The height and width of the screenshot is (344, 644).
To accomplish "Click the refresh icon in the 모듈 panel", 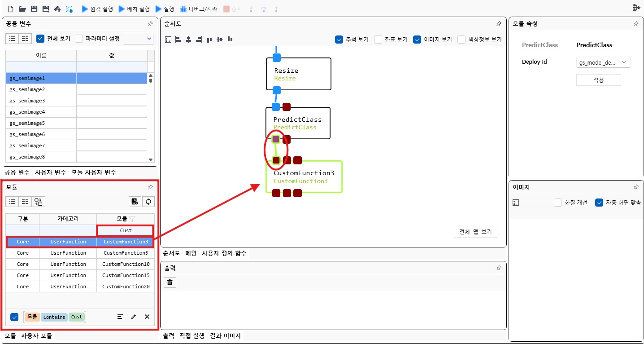I will [x=148, y=202].
